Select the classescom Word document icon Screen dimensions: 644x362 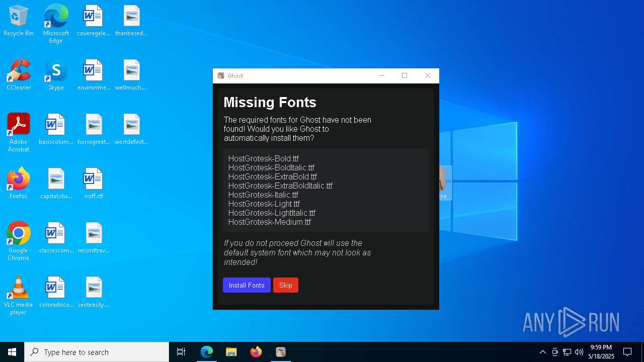[x=56, y=238]
